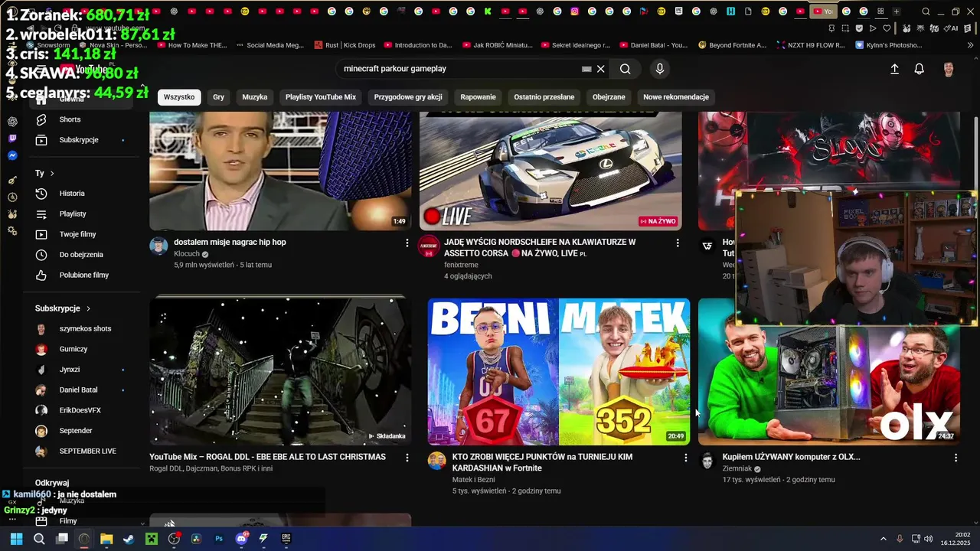
Task: Select the 'Gry' filter chip
Action: pyautogui.click(x=219, y=97)
